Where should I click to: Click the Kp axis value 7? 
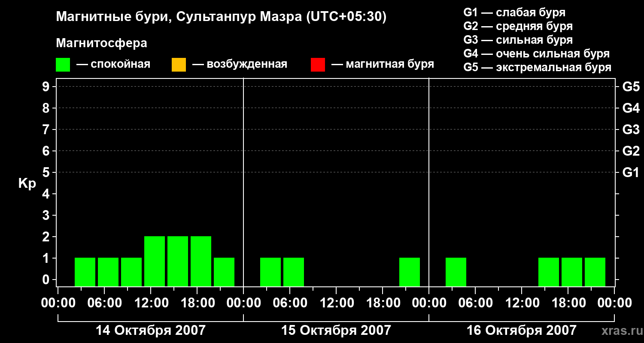pyautogui.click(x=47, y=129)
